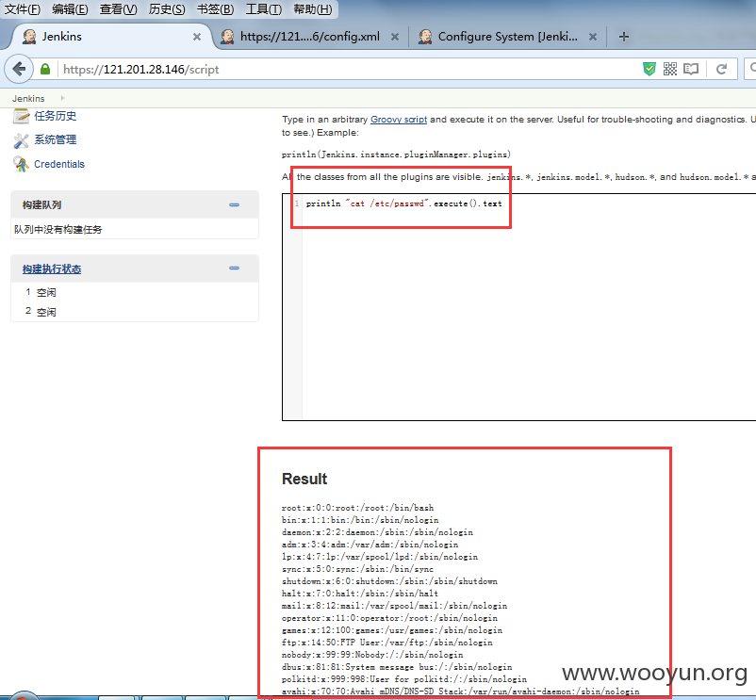
Task: Click the Jenkins tab favicon
Action: [x=29, y=37]
